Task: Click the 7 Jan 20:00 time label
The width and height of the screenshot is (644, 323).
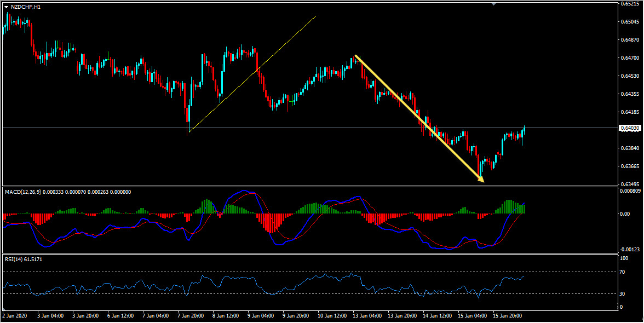Action: coord(192,316)
